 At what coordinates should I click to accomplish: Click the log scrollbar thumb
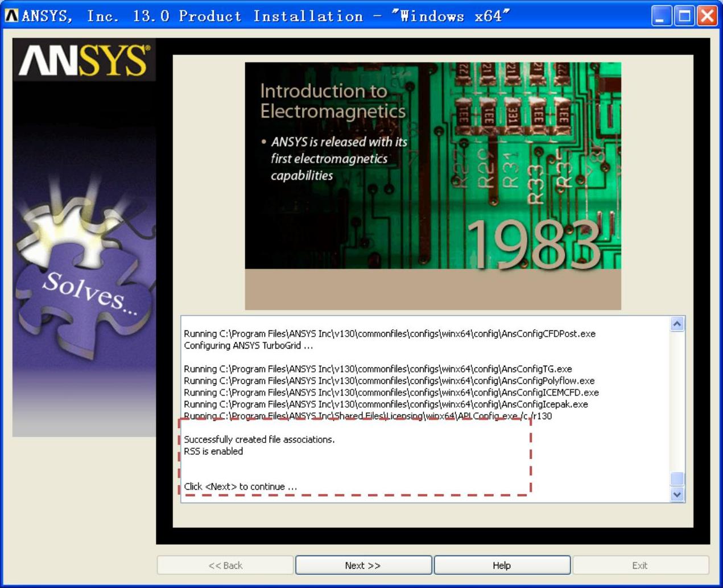tap(677, 478)
